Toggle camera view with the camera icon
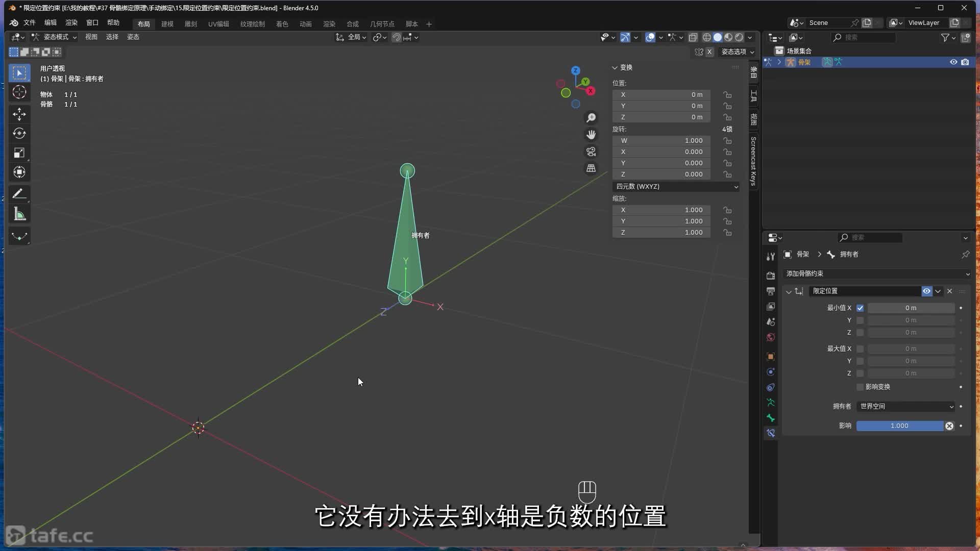 tap(591, 152)
